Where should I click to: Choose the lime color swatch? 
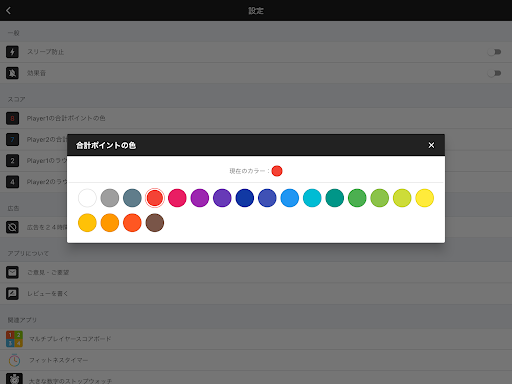coord(402,198)
